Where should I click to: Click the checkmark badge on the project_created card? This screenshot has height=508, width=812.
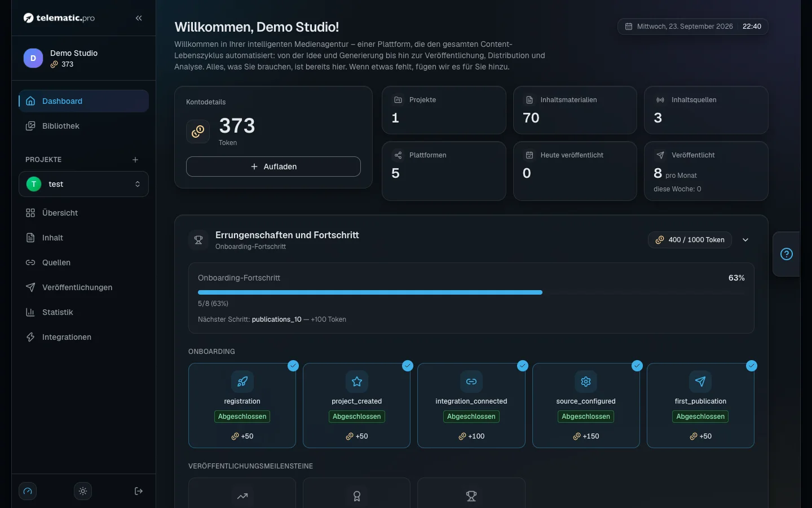click(408, 366)
